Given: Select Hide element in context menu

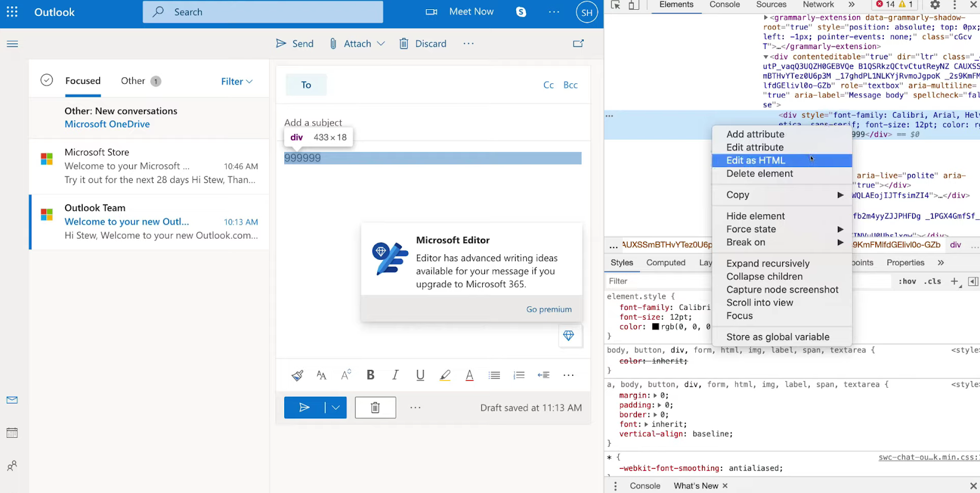Looking at the screenshot, I should coord(782,216).
